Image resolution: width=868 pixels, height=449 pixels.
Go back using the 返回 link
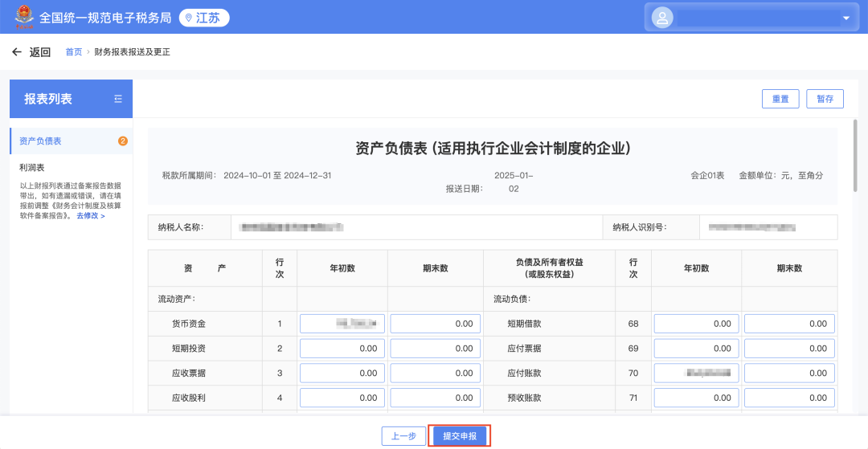[x=40, y=52]
